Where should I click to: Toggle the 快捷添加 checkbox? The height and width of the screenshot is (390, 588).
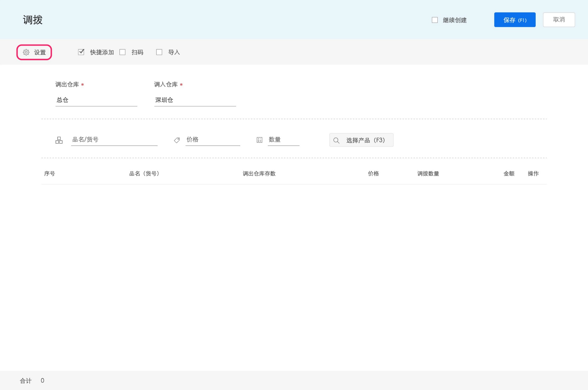click(x=81, y=52)
